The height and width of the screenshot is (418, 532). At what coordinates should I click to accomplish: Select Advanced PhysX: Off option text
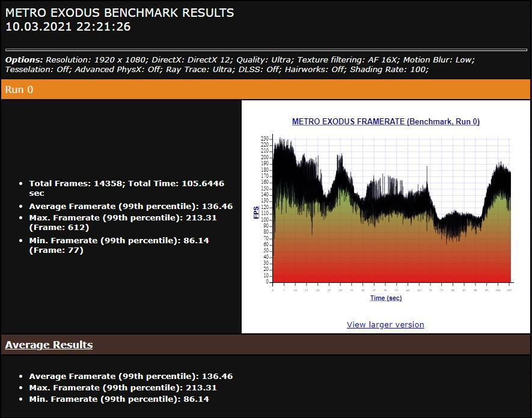119,70
